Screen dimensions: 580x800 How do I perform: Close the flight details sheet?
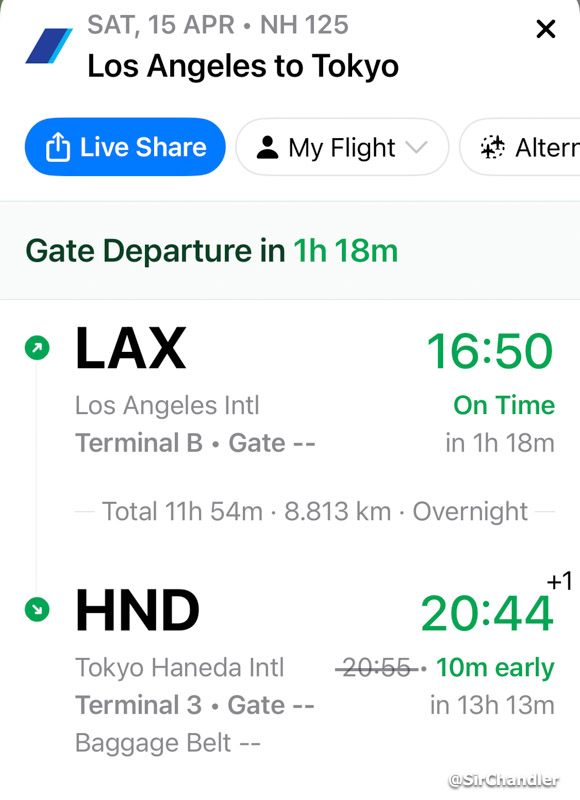pos(545,29)
